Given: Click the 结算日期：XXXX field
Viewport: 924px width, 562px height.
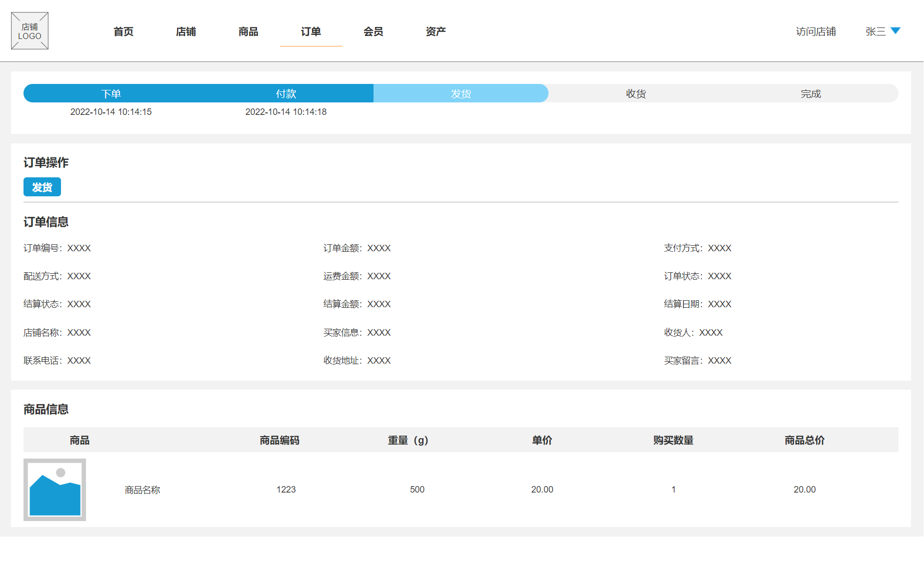Looking at the screenshot, I should coord(697,304).
